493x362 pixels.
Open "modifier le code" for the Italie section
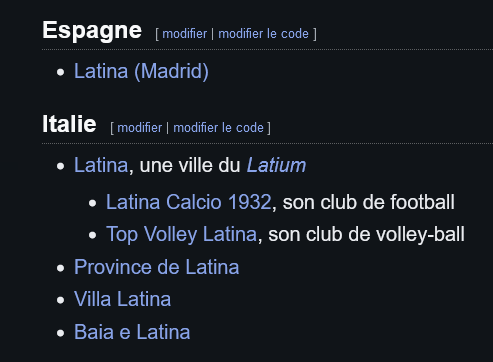click(218, 128)
